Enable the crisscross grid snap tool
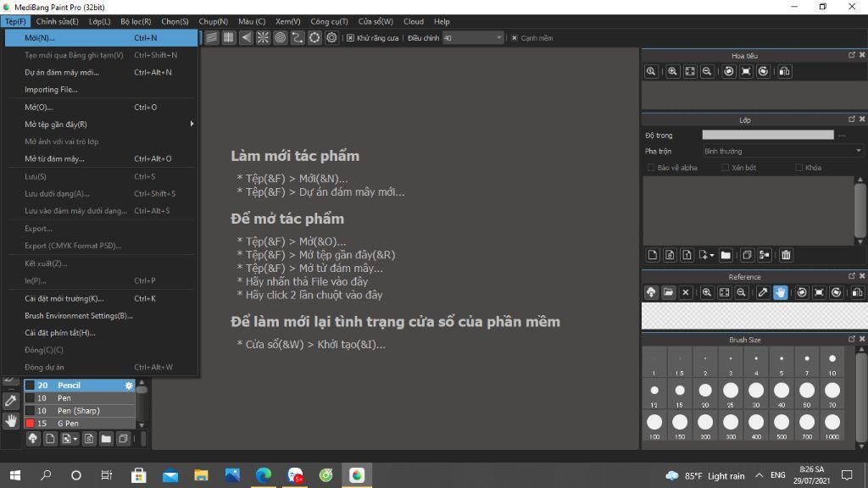Viewport: 868px width, 488px height. 229,37
